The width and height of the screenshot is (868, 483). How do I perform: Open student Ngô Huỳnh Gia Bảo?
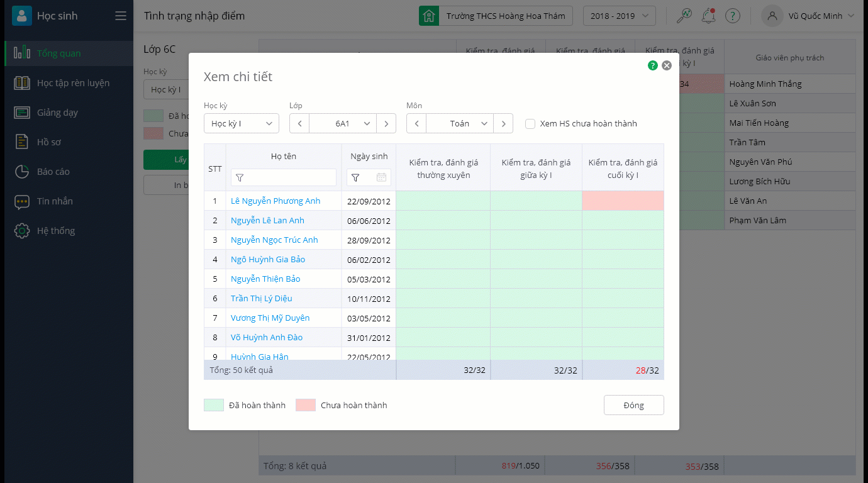(268, 260)
